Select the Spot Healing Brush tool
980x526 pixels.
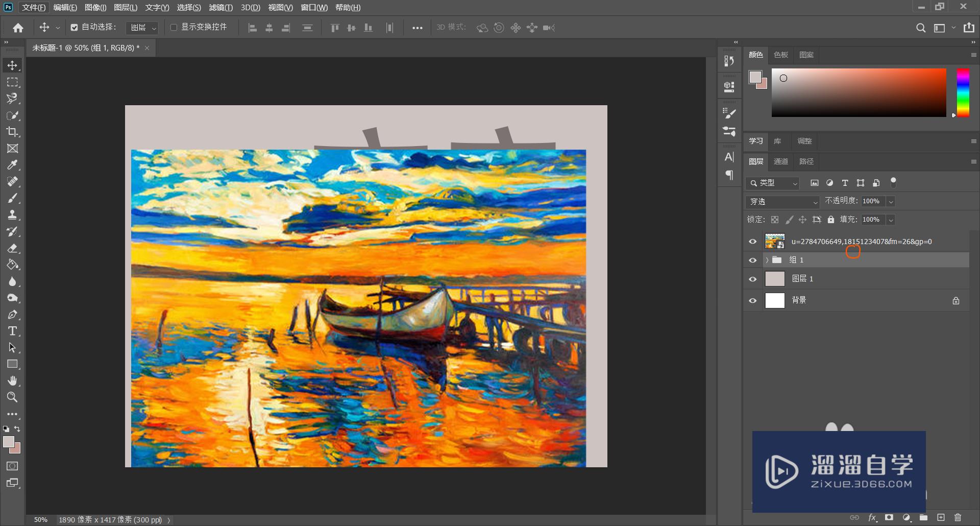[x=13, y=181]
